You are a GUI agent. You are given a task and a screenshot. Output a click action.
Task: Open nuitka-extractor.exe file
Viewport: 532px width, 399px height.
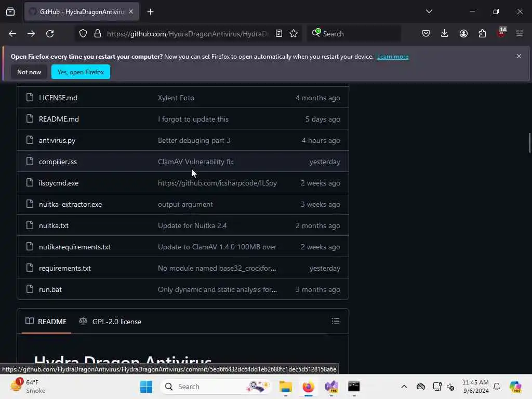coord(71,204)
